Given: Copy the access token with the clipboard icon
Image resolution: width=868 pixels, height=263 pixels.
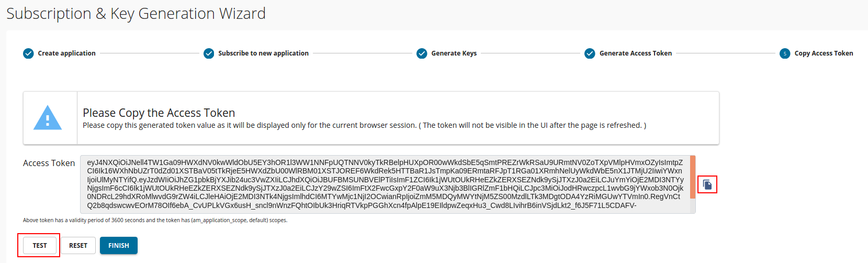Looking at the screenshot, I should click(707, 184).
